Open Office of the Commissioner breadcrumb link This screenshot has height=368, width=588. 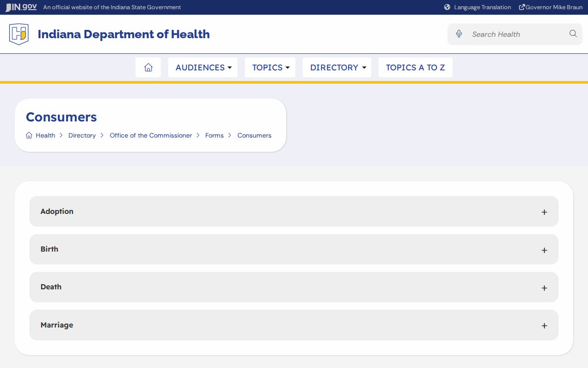[x=151, y=135]
